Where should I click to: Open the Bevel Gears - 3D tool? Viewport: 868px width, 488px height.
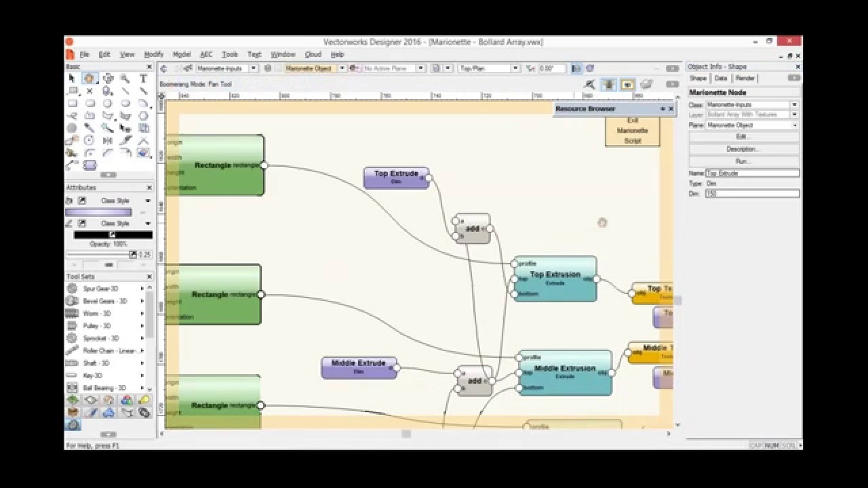[x=105, y=301]
